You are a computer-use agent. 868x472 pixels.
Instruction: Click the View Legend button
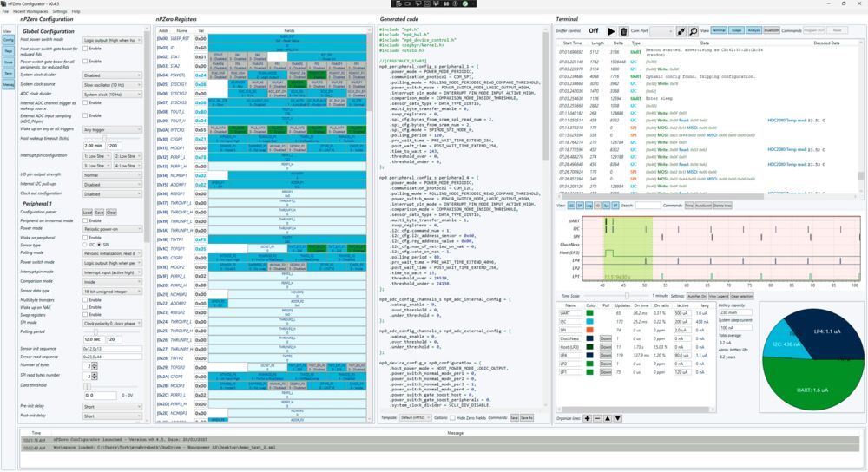(x=719, y=296)
